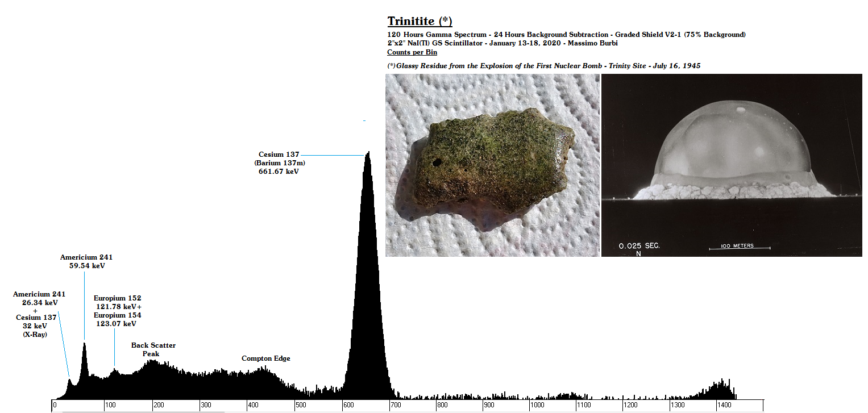Click the Americium 241 59.54 keV label
The width and height of the screenshot is (868, 413).
pos(86,261)
